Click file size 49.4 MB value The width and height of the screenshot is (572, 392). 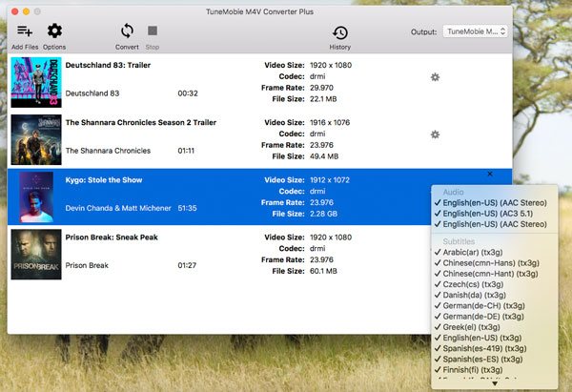point(324,156)
